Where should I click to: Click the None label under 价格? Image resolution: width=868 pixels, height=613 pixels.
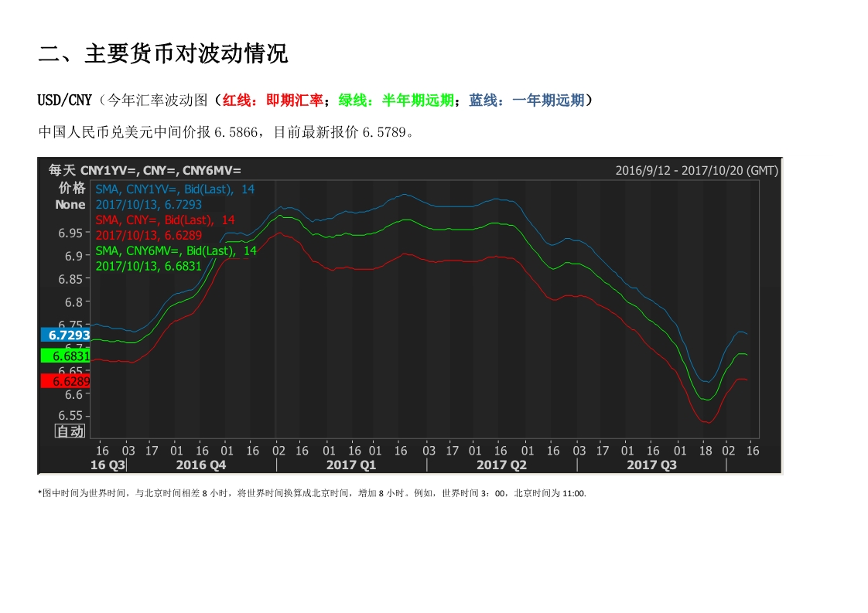tap(70, 205)
